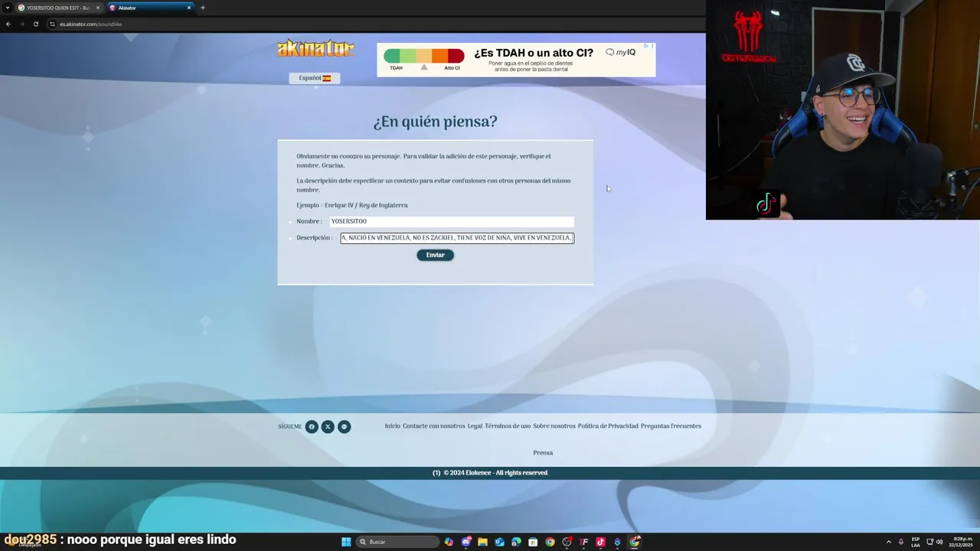Open network and volume quick settings
Image resolution: width=980 pixels, height=551 pixels.
934,542
